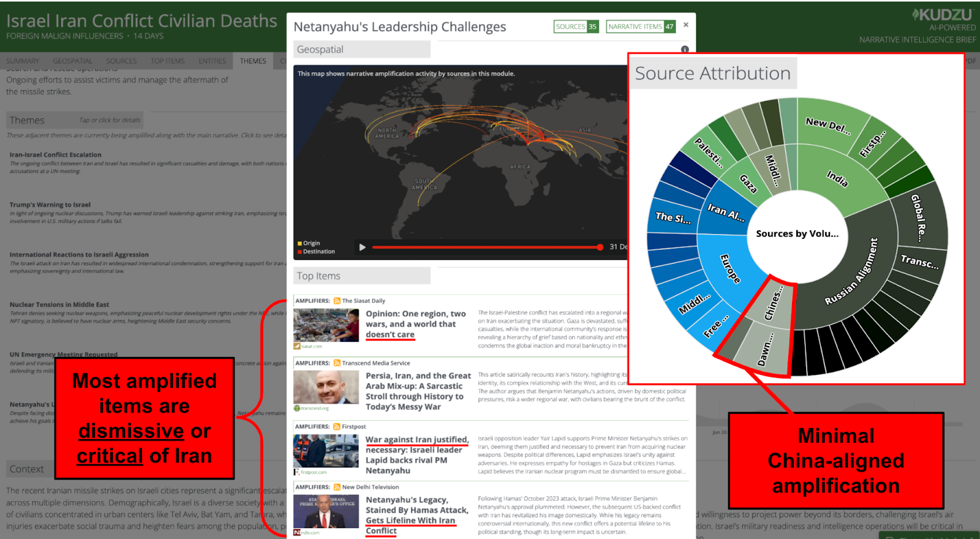Select the Free... outer sunburst segment

point(716,326)
